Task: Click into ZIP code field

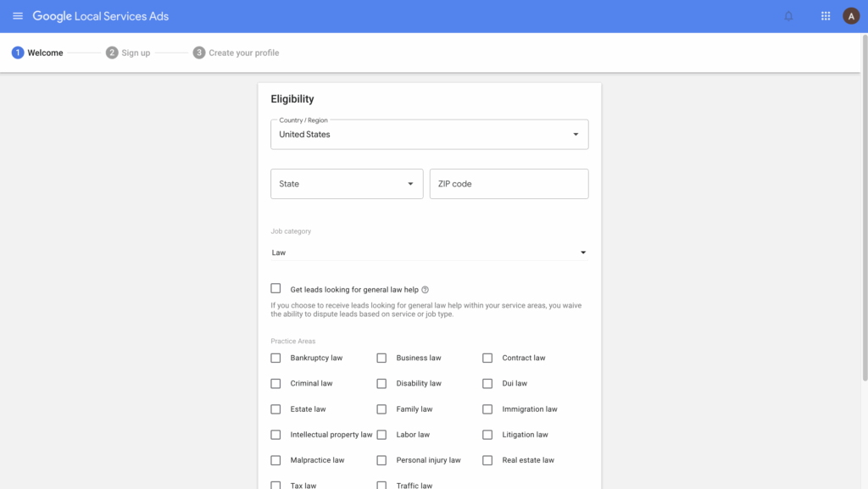Action: [509, 184]
